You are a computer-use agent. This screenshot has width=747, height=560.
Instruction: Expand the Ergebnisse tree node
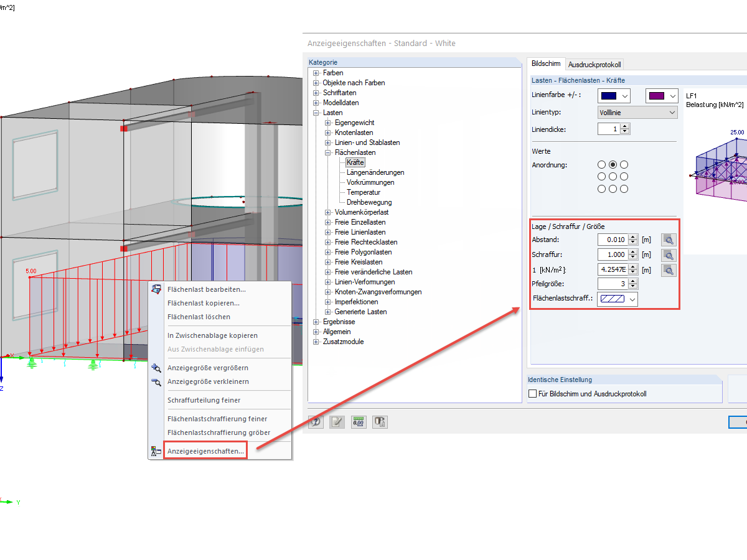pyautogui.click(x=316, y=322)
